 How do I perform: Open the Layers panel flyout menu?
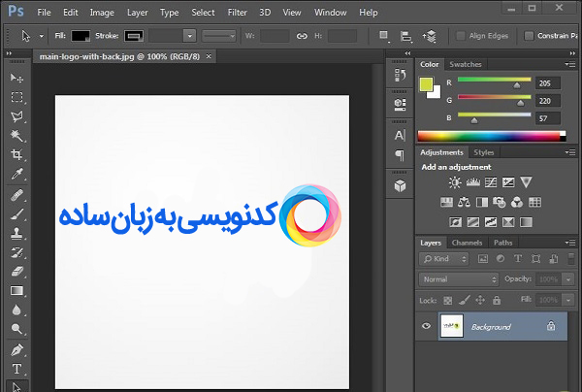tap(570, 243)
